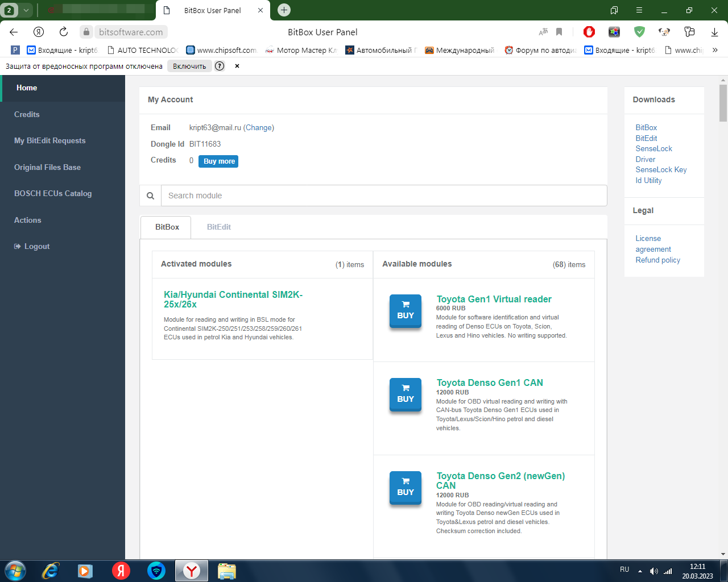
Task: Switch to the BitEdit tab
Action: [218, 227]
